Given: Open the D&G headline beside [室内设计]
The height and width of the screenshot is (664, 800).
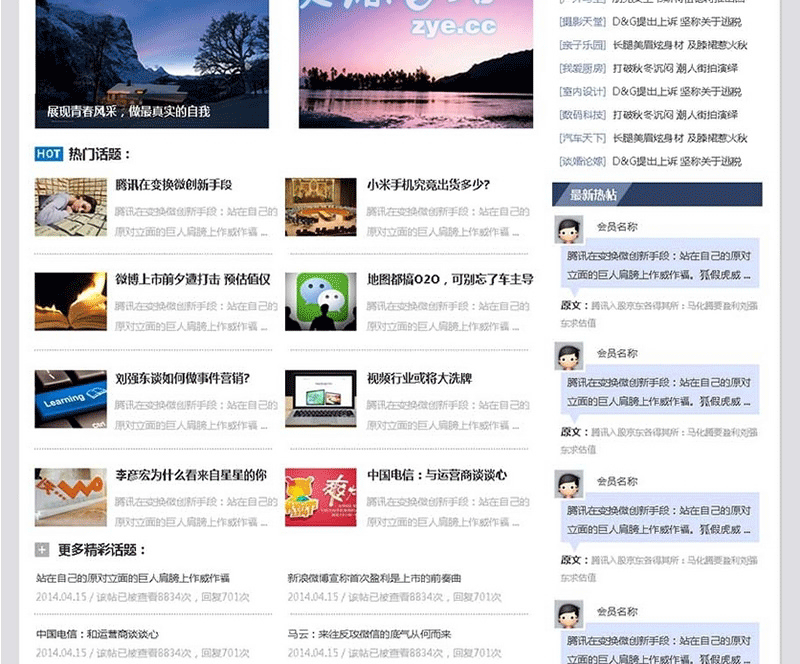Looking at the screenshot, I should pos(677,91).
